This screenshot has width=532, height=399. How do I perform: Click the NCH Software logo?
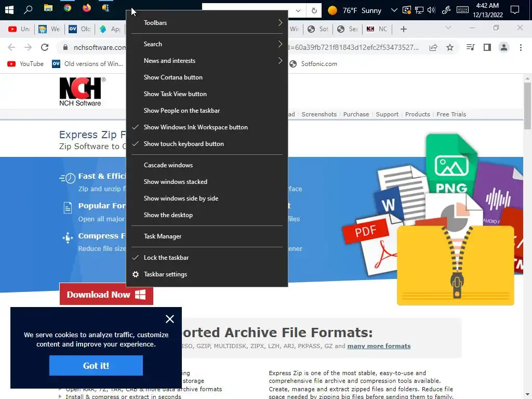pos(82,91)
